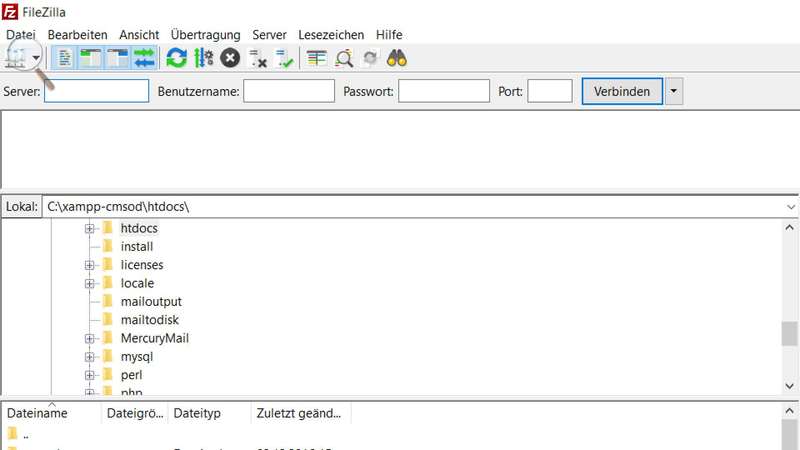Open the Site Manager dropdown arrow
The height and width of the screenshot is (450, 800).
pos(36,58)
